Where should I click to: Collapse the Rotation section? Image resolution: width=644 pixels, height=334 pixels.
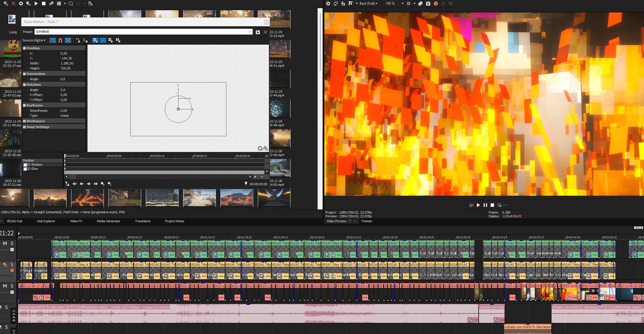point(24,85)
